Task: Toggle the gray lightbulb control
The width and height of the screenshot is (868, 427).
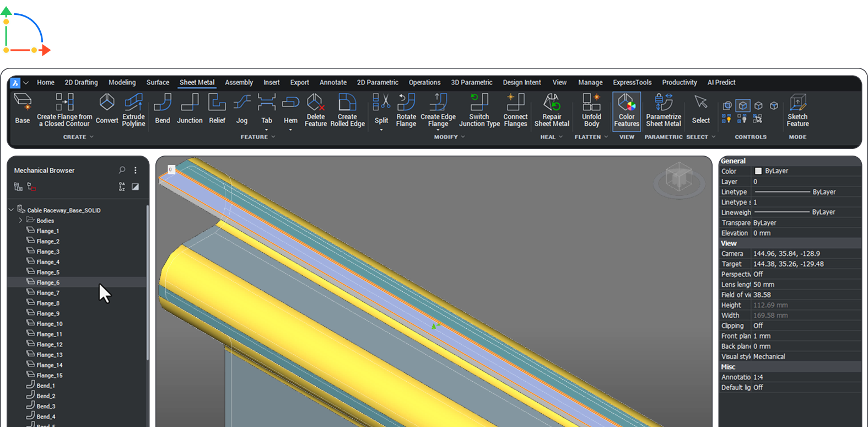Action: click(742, 119)
